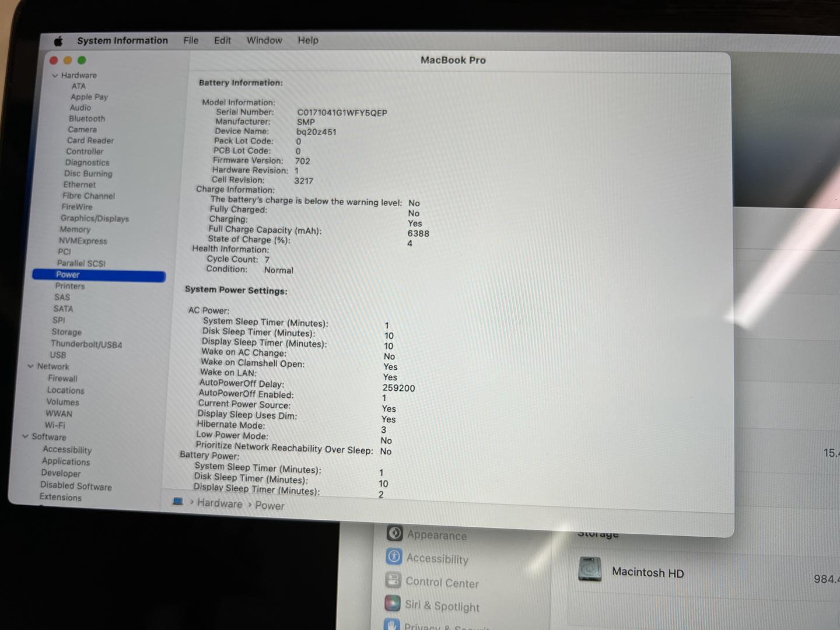Select Volumes under Network
Viewport: 840px width, 630px height.
click(62, 402)
